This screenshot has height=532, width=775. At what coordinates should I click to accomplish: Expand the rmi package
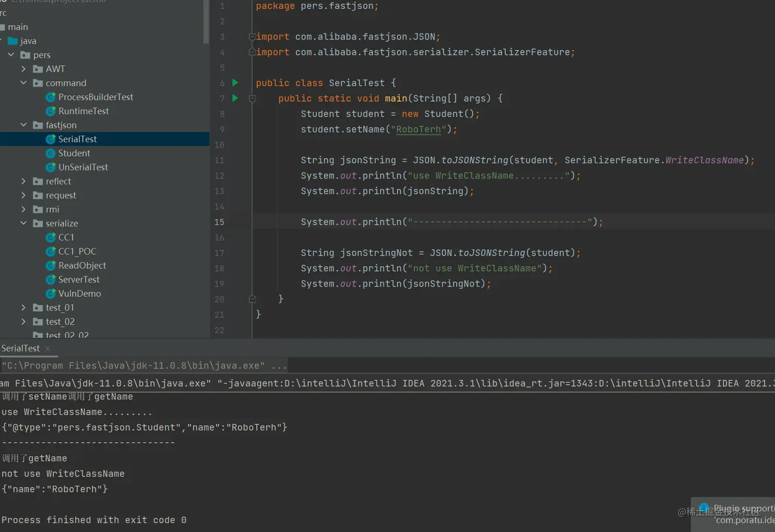tap(24, 209)
